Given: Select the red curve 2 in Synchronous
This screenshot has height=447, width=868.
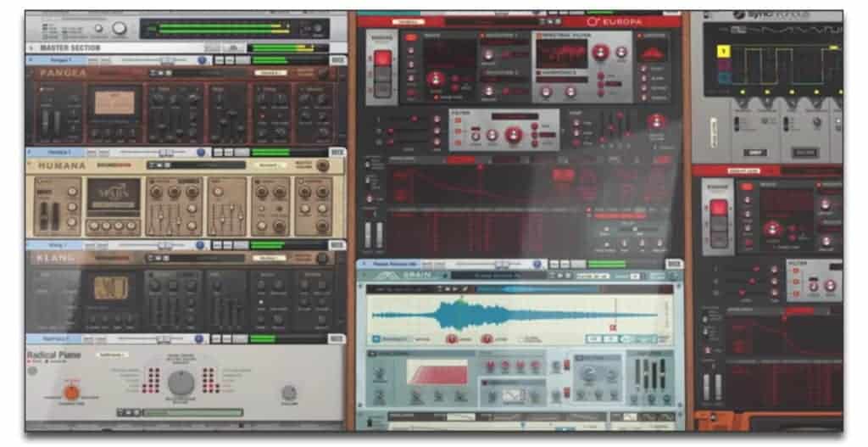Looking at the screenshot, I should pyautogui.click(x=724, y=64).
